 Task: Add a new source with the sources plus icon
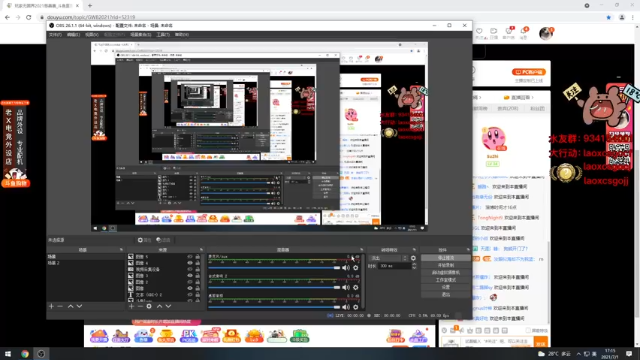pos(131,306)
